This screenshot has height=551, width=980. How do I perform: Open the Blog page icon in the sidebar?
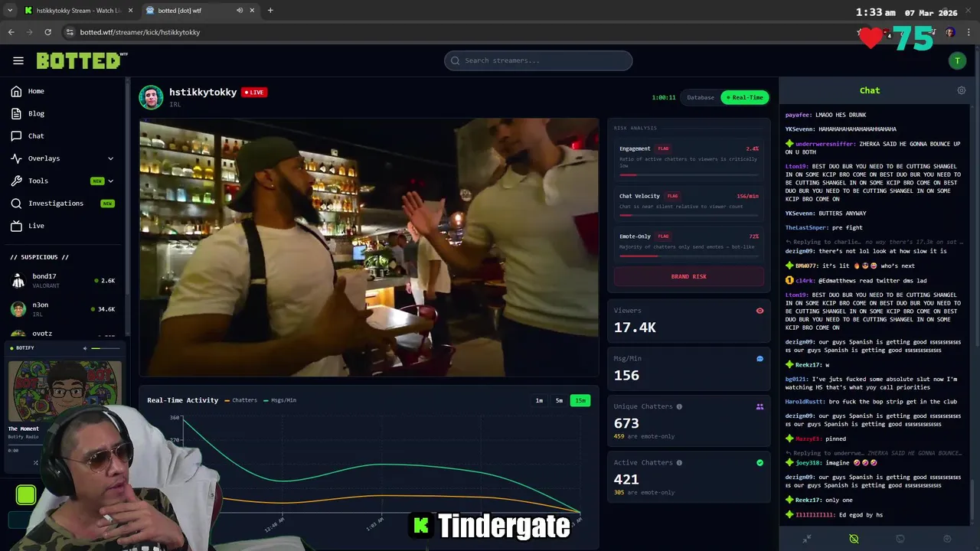point(16,113)
